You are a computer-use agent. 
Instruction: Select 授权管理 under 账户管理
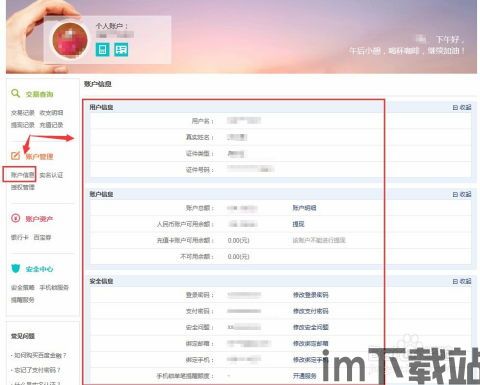coord(23,187)
